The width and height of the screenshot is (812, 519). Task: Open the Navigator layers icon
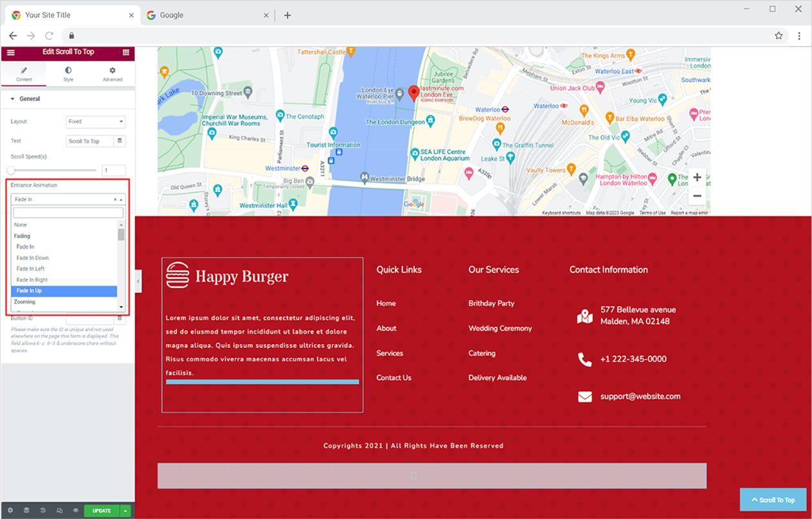pos(26,511)
